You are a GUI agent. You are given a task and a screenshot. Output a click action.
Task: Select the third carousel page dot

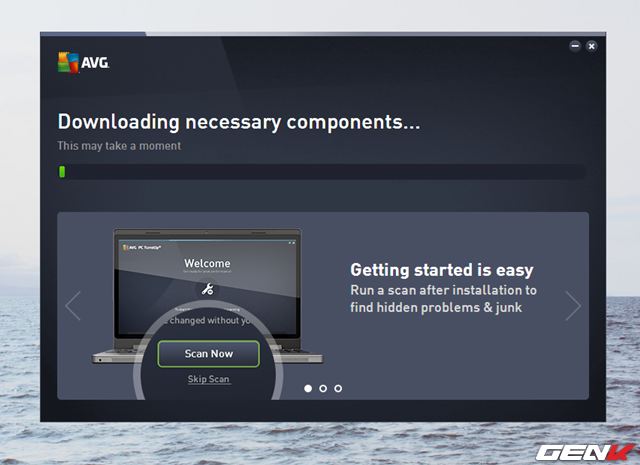point(338,388)
